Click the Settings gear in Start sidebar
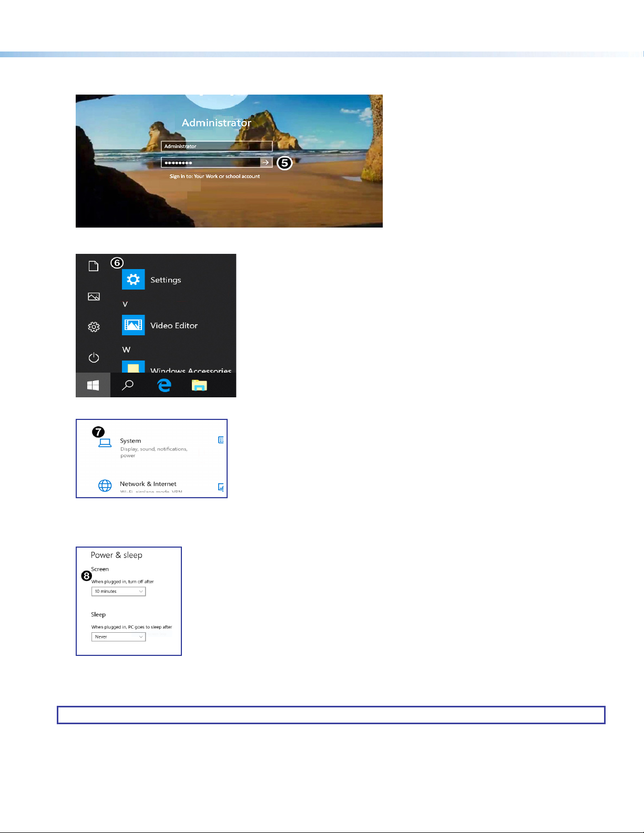This screenshot has height=833, width=644. pyautogui.click(x=94, y=327)
